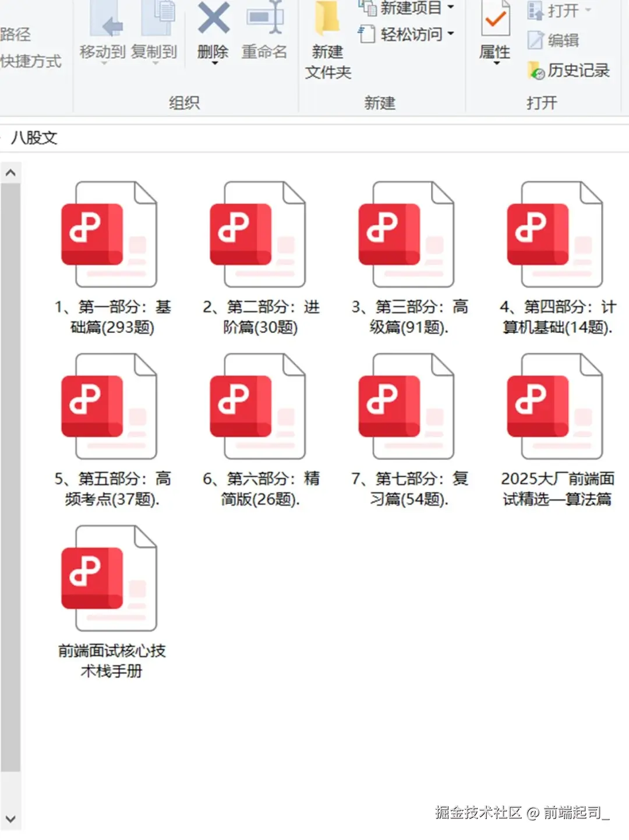
Task: Expand the Open (打开) dropdown arrow
Action: coord(587,10)
